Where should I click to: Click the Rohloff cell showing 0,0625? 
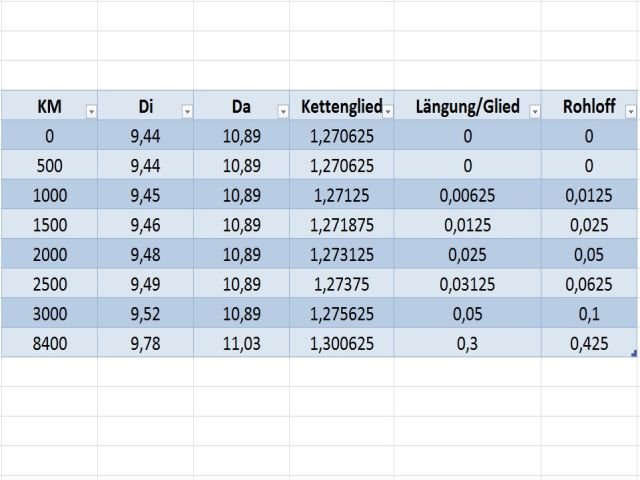(x=589, y=284)
